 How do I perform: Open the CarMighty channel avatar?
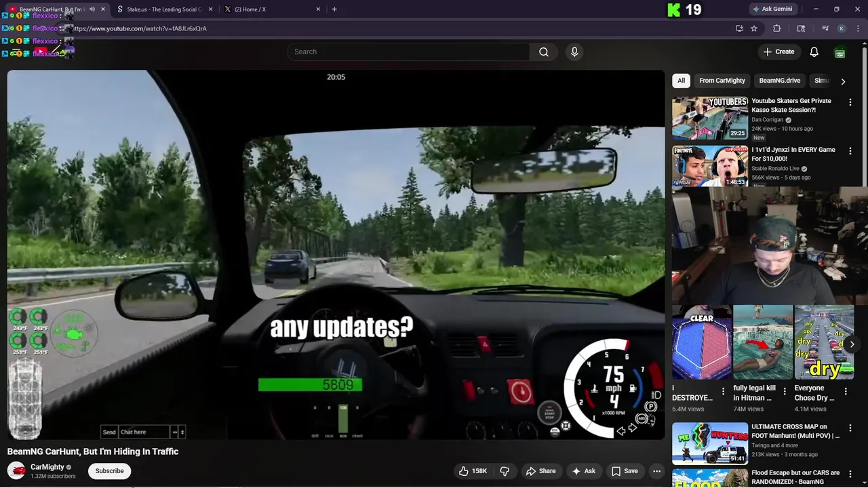pos(16,470)
